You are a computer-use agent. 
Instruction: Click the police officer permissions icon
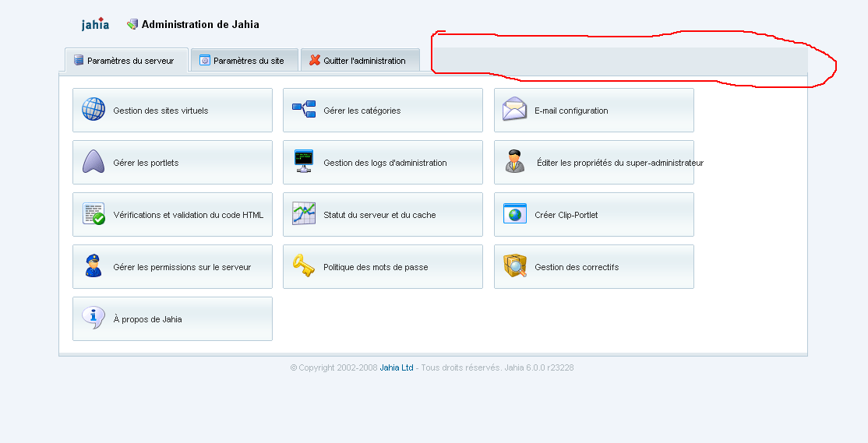[94, 266]
